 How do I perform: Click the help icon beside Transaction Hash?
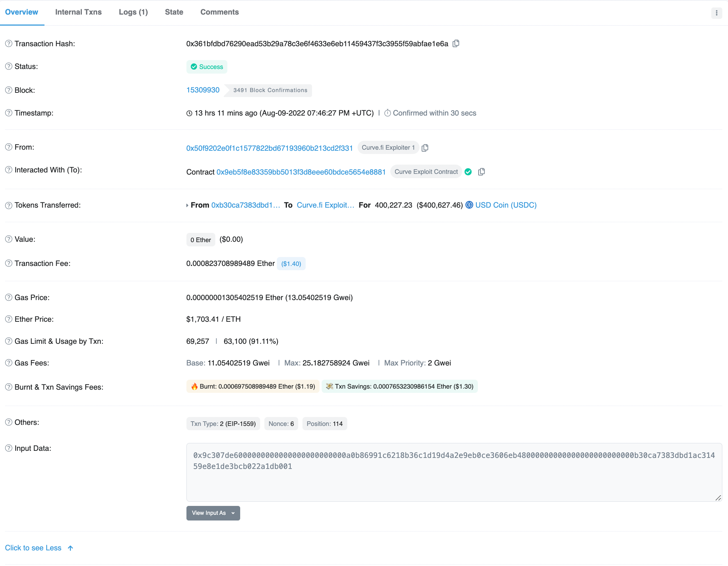tap(9, 44)
